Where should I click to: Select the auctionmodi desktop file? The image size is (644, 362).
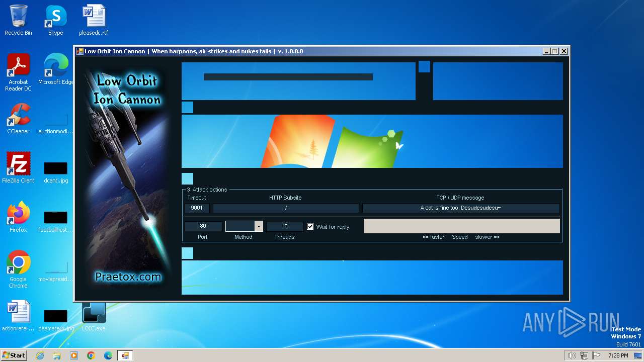click(x=55, y=124)
